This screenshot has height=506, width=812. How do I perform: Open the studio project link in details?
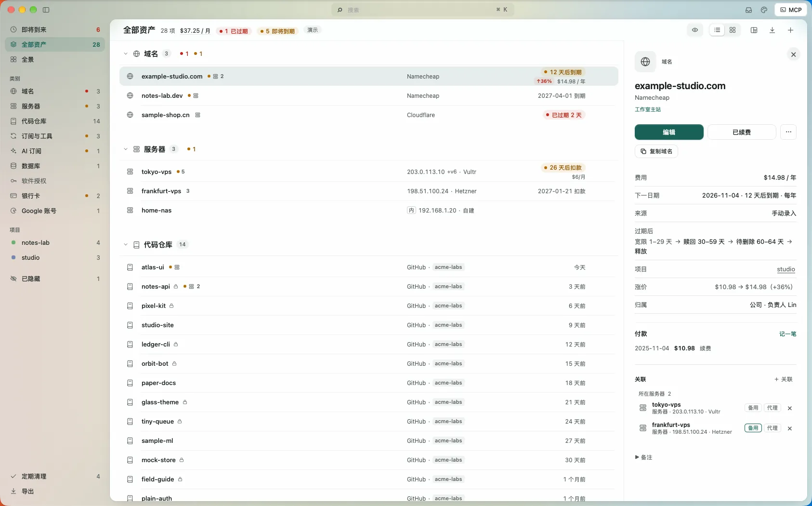click(786, 269)
